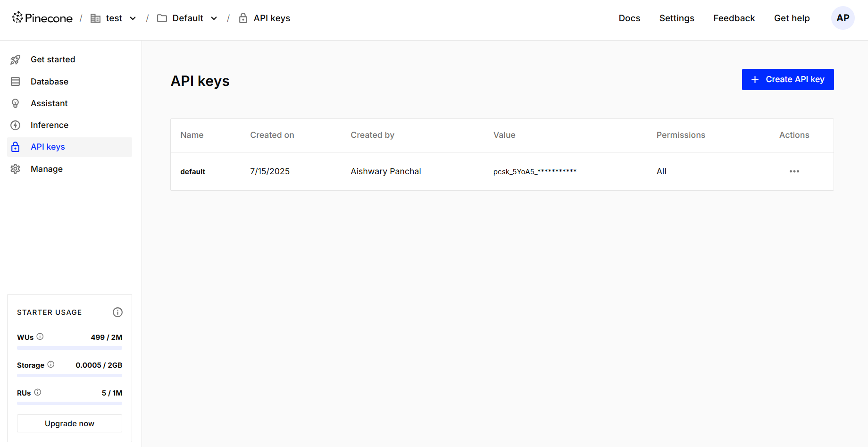Click the RUs usage progress bar
This screenshot has height=447, width=868.
pyautogui.click(x=69, y=404)
